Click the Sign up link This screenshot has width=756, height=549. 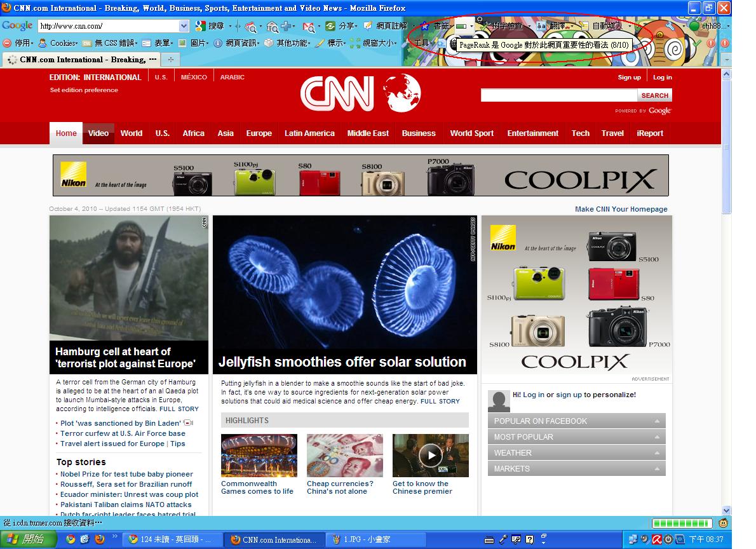629,77
